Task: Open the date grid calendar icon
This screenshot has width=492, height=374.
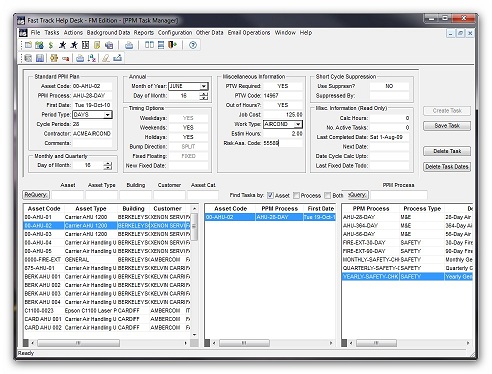Action: [x=85, y=45]
